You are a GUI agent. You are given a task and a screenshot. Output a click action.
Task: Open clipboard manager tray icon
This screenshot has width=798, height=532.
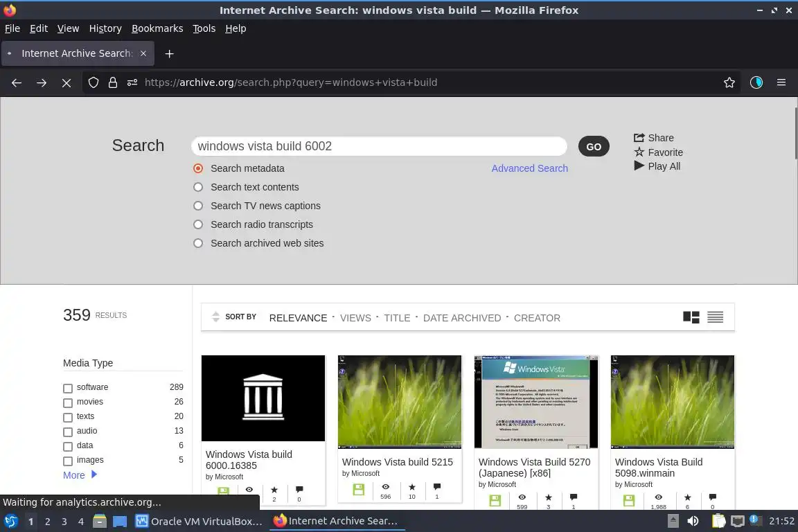[x=718, y=522]
